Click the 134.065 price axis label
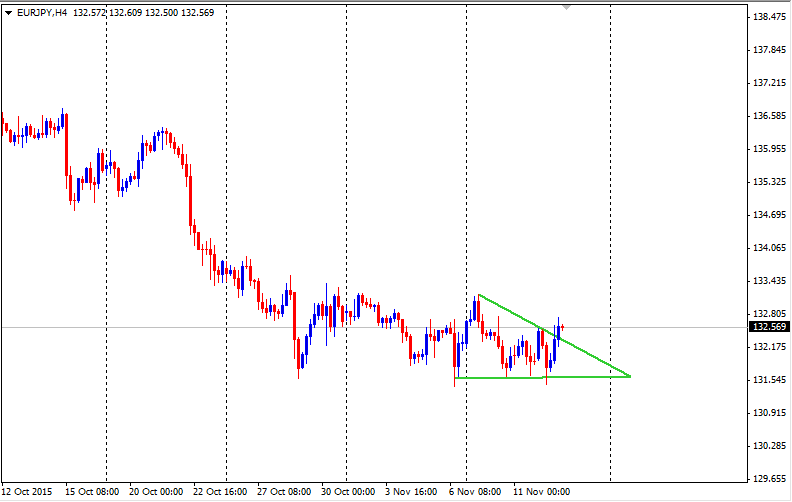The image size is (792, 502). click(769, 247)
